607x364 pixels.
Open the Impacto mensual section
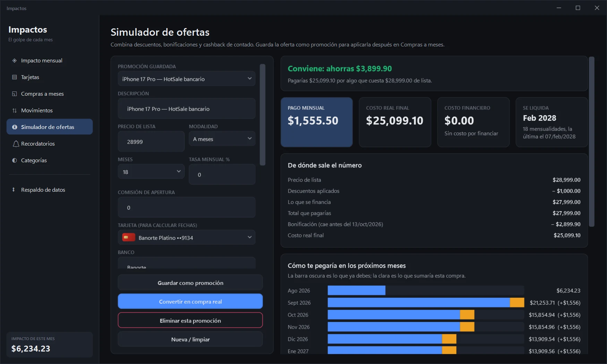[x=50, y=61]
